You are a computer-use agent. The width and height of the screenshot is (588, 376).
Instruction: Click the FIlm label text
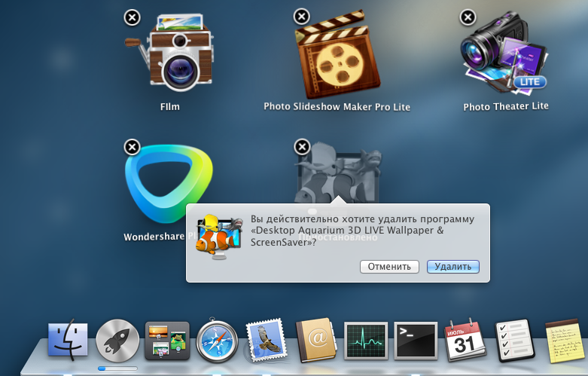point(170,107)
